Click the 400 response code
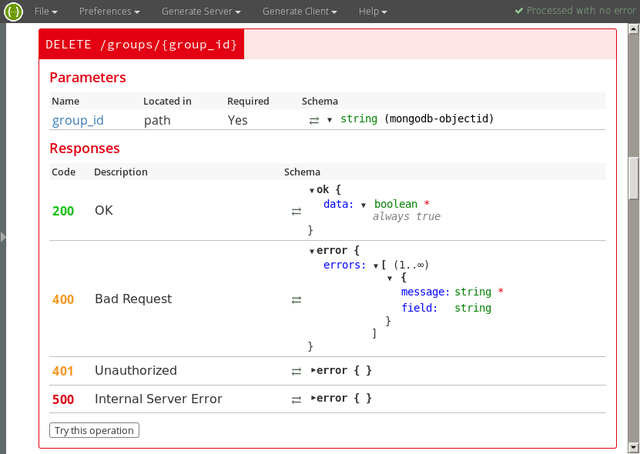Viewport: 640px width, 454px height. [63, 300]
